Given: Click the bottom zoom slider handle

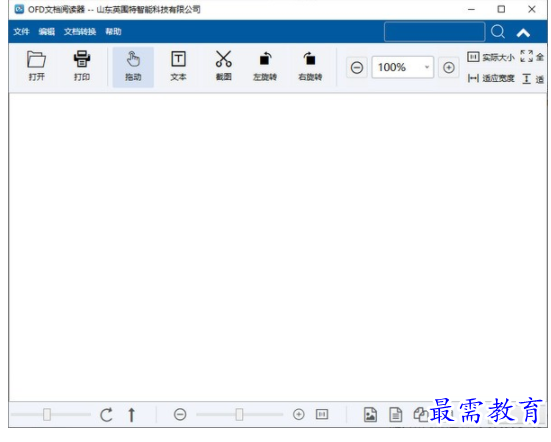Looking at the screenshot, I should [x=239, y=415].
